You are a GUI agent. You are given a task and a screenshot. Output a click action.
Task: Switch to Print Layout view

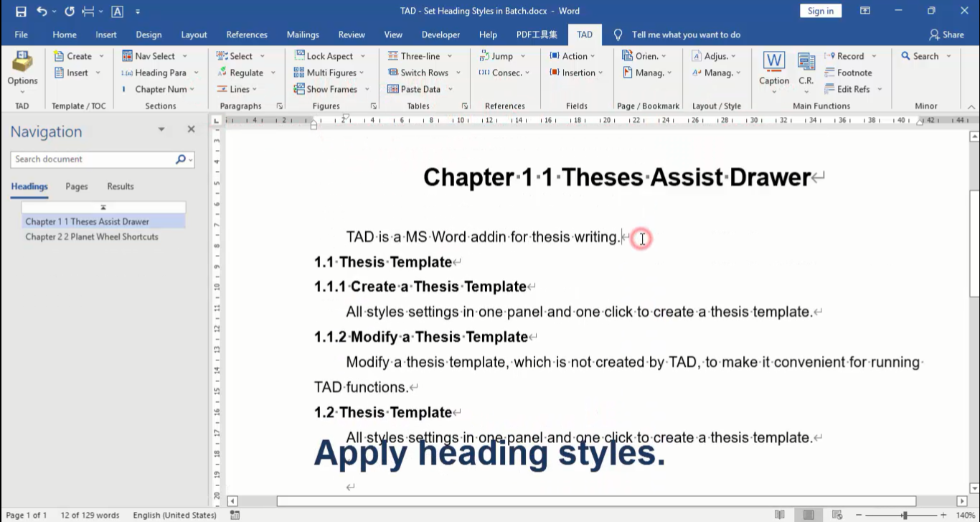809,515
